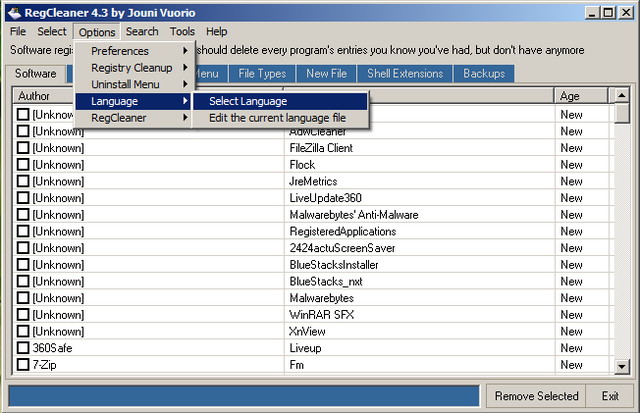Expand the RegCleaner submenu

tap(133, 118)
